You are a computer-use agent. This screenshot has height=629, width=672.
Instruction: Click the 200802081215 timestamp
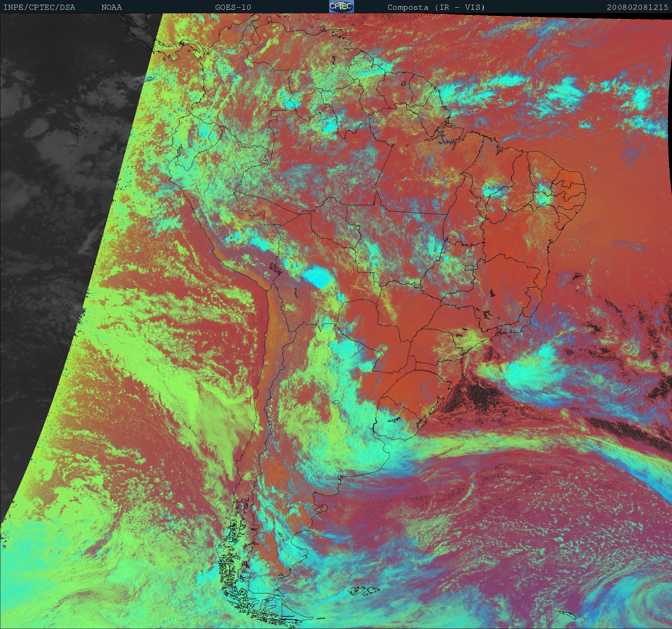point(638,7)
